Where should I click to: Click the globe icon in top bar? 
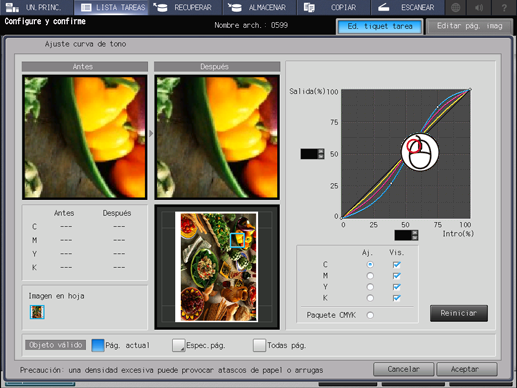point(455,7)
